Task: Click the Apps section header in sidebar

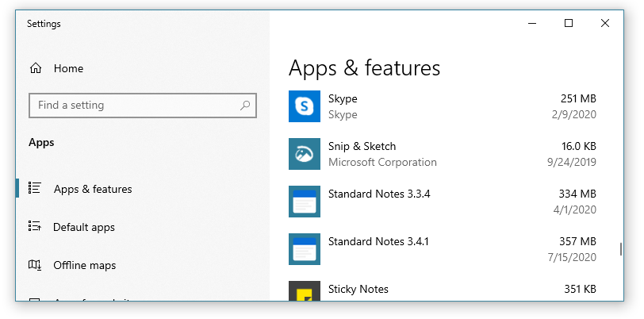Action: click(41, 143)
